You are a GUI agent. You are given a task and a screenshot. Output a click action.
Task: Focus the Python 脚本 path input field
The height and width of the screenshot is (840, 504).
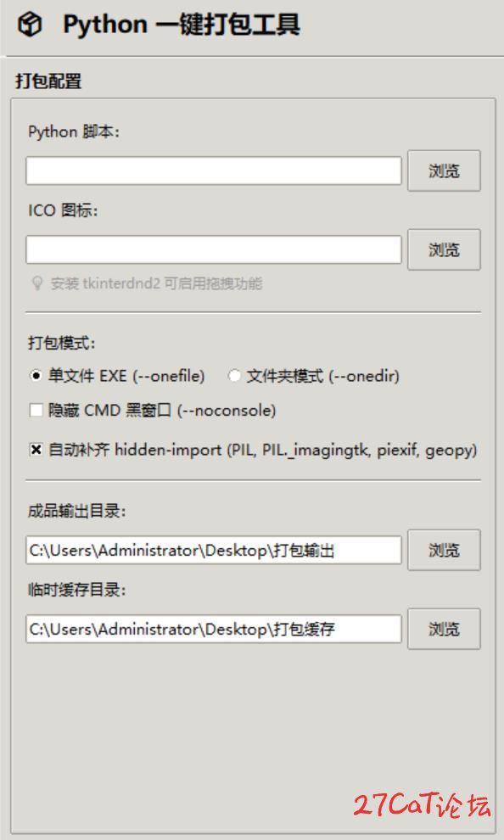[x=214, y=171]
